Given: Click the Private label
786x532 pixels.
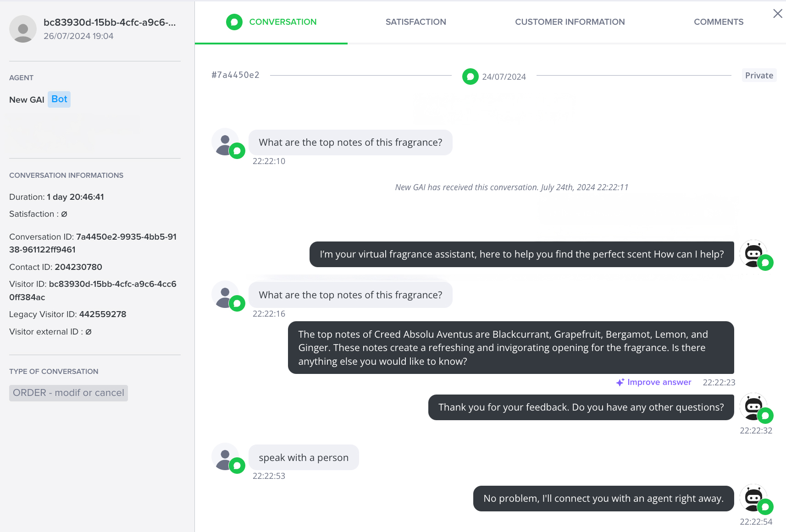Looking at the screenshot, I should click(x=759, y=76).
